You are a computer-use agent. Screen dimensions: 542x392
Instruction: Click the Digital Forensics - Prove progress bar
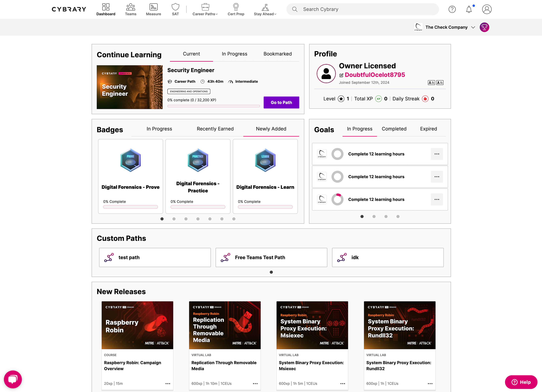pyautogui.click(x=131, y=207)
